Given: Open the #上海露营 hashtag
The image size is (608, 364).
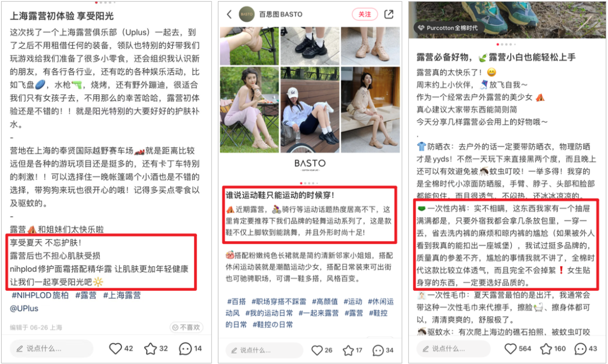Looking at the screenshot, I should [x=122, y=295].
